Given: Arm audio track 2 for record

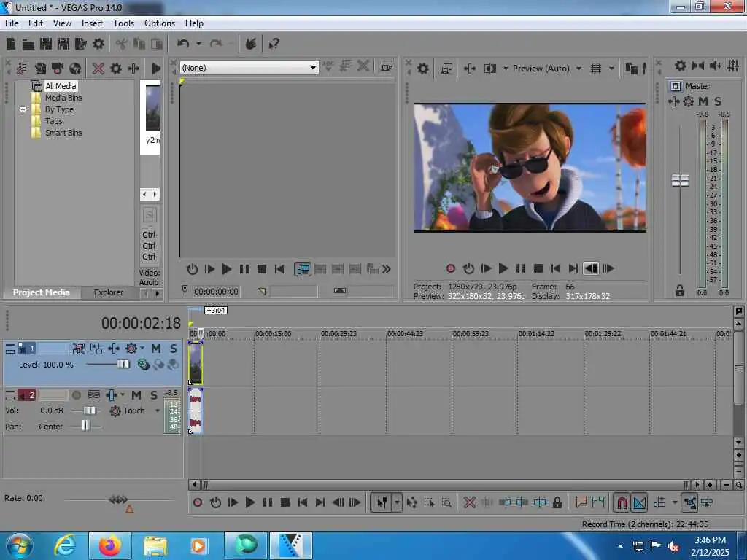Looking at the screenshot, I should [x=76, y=395].
